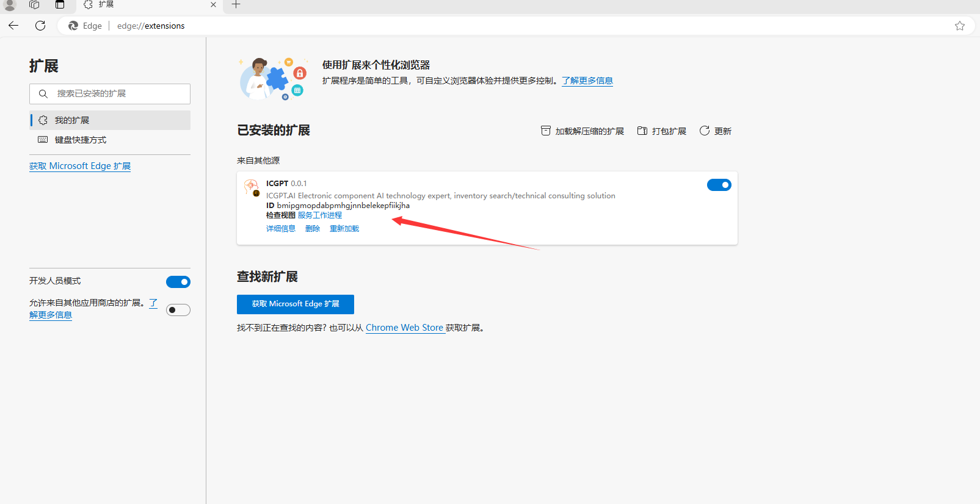Reload the page with refresh icon
This screenshot has width=980, height=504.
[40, 26]
